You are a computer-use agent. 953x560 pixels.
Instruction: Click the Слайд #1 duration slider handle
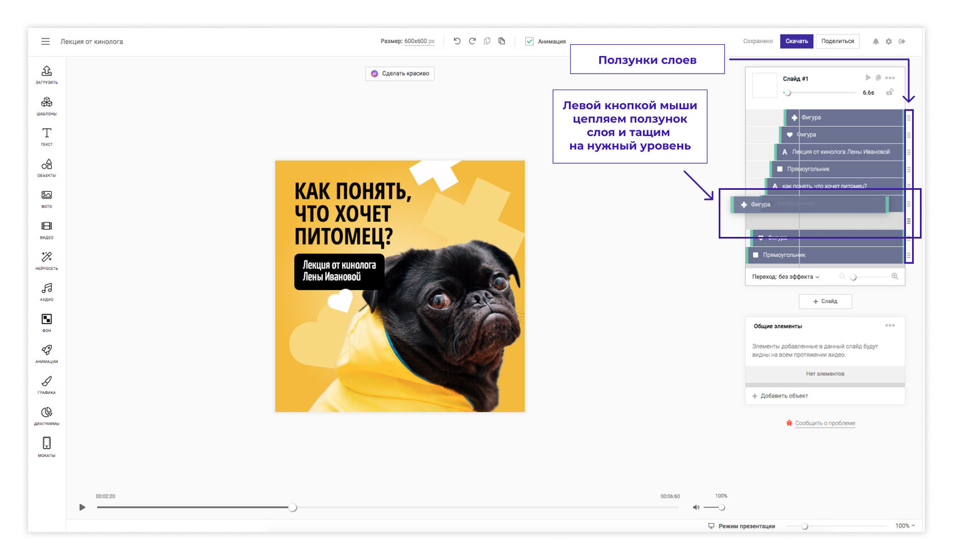[787, 92]
